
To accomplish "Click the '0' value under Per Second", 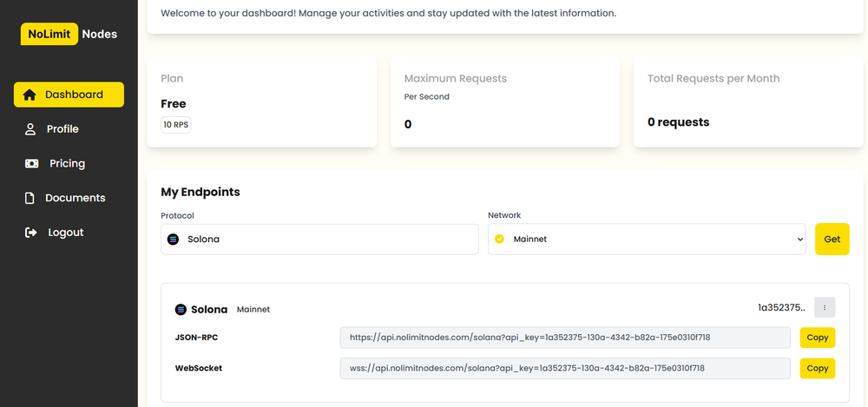I will pos(408,124).
